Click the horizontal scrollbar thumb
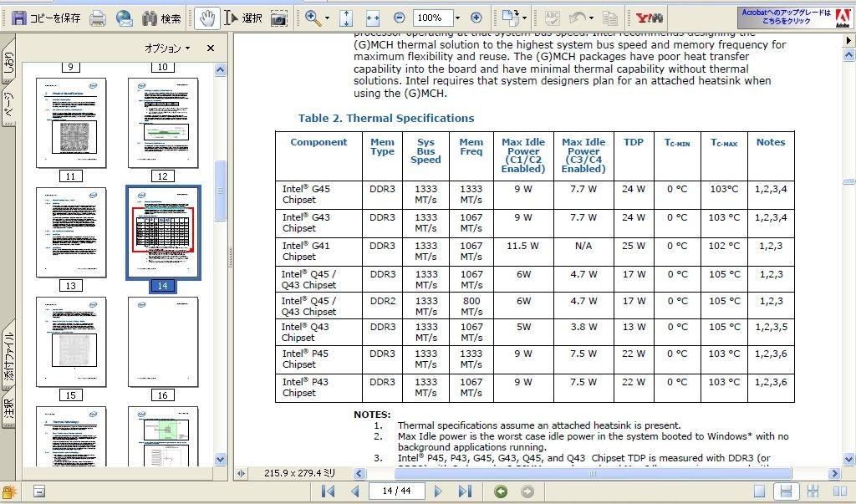The height and width of the screenshot is (504, 856). coord(593,473)
